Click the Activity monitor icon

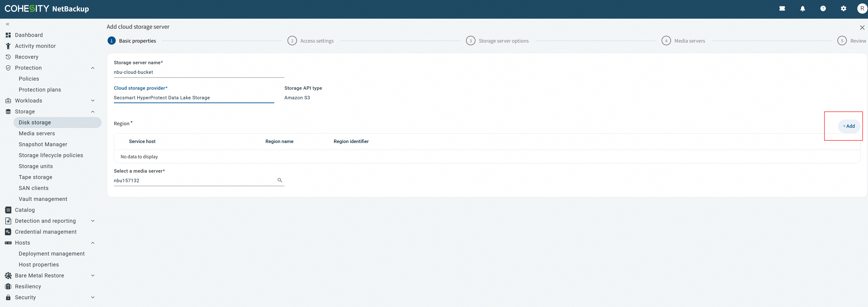pyautogui.click(x=8, y=46)
